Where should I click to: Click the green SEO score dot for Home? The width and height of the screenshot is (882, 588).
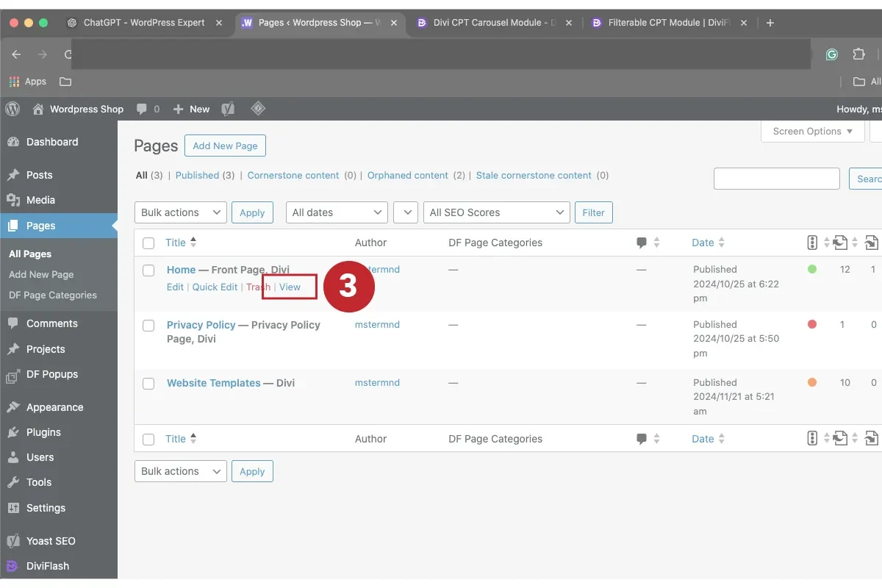tap(812, 270)
